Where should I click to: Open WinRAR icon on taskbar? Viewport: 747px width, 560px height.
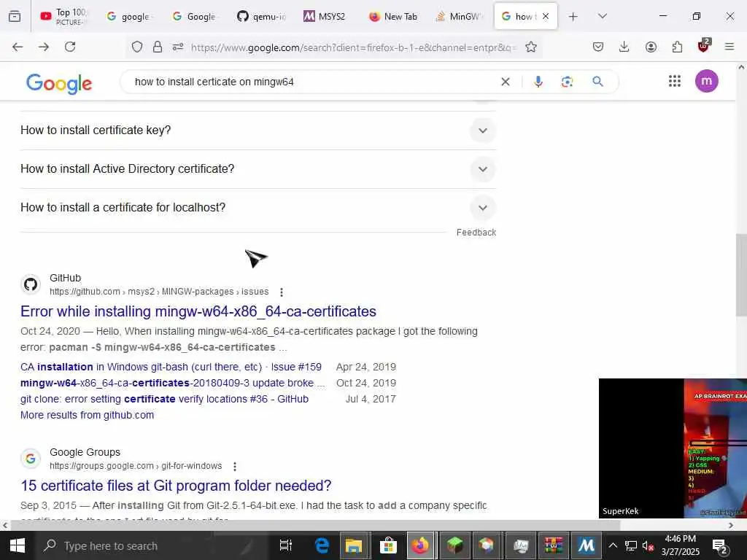coord(554,545)
